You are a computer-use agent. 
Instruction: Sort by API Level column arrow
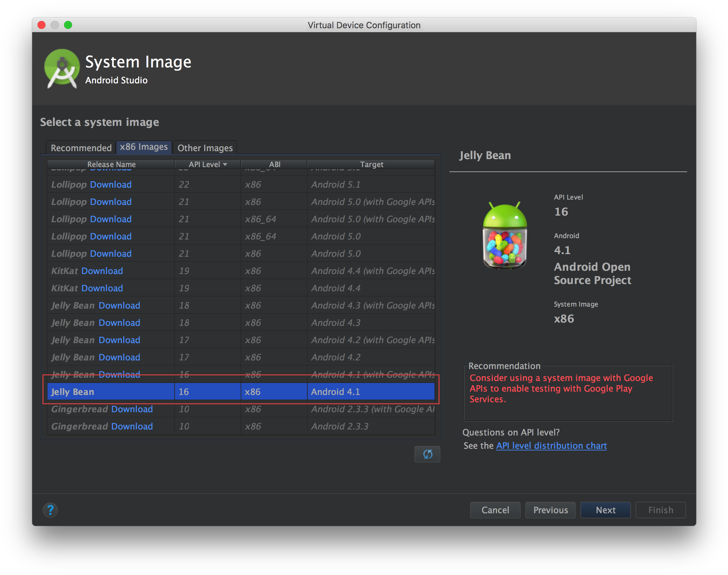click(x=225, y=164)
